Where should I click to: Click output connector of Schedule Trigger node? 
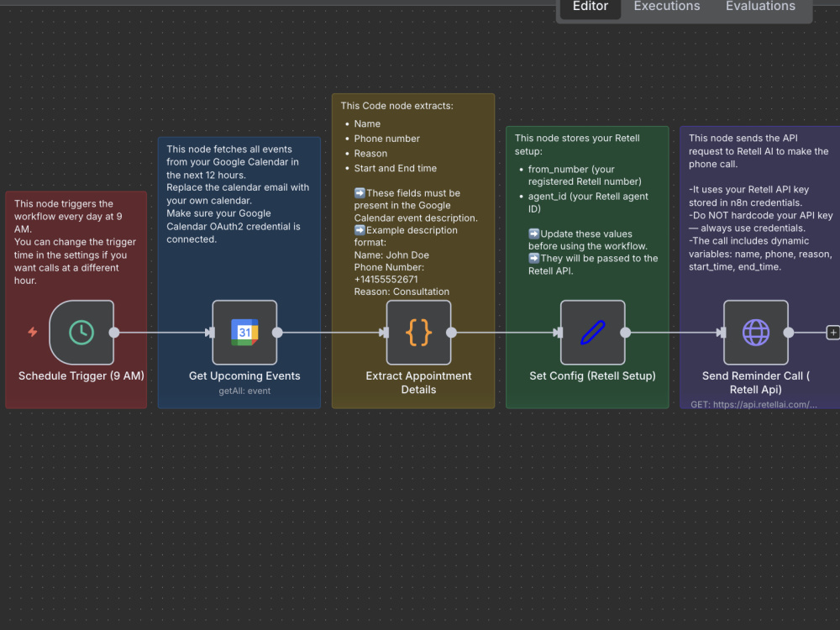point(114,333)
